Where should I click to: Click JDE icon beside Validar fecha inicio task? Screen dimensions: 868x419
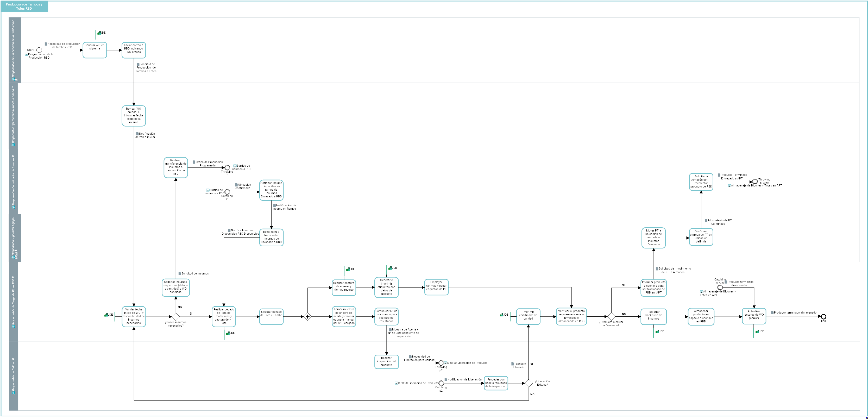point(106,315)
